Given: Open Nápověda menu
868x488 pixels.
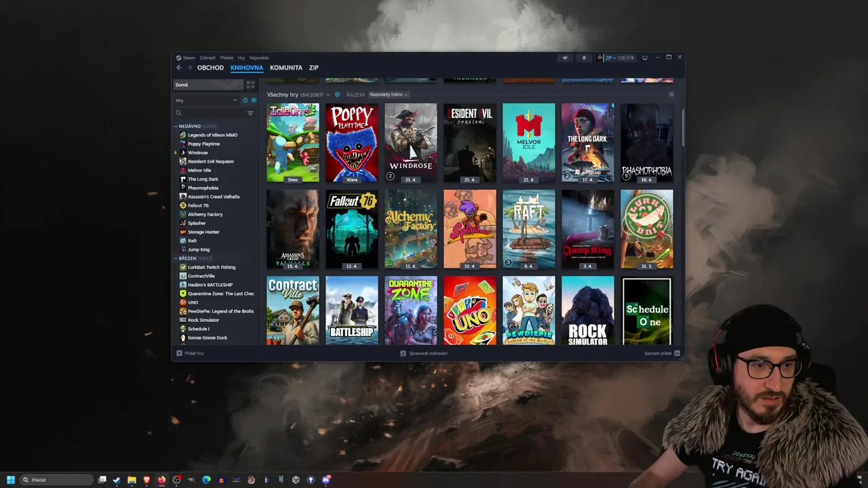Looking at the screenshot, I should (x=259, y=58).
